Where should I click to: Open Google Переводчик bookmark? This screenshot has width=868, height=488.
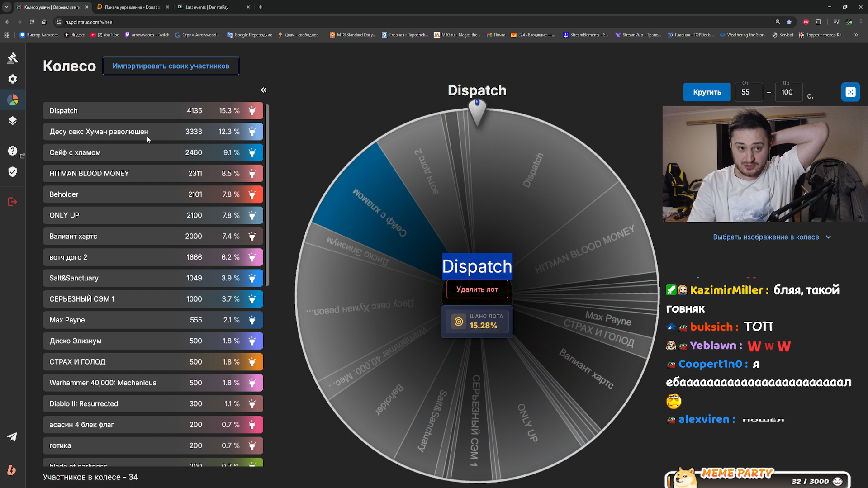point(250,35)
